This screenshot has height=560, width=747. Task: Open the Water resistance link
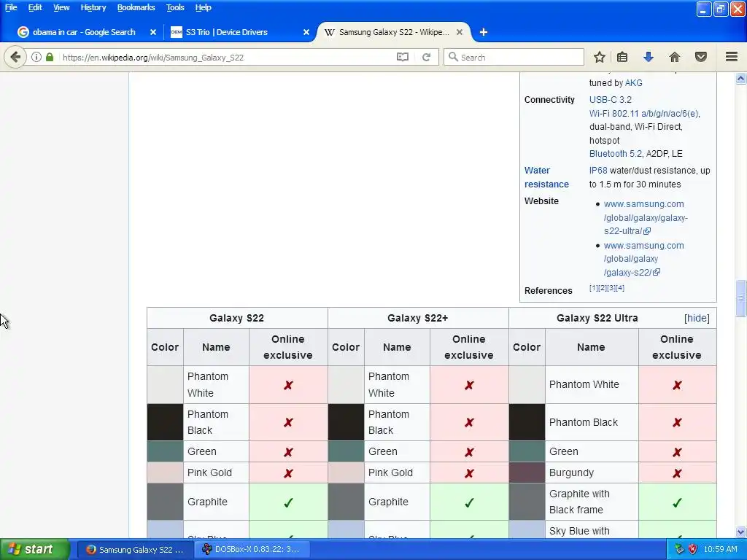[546, 177]
